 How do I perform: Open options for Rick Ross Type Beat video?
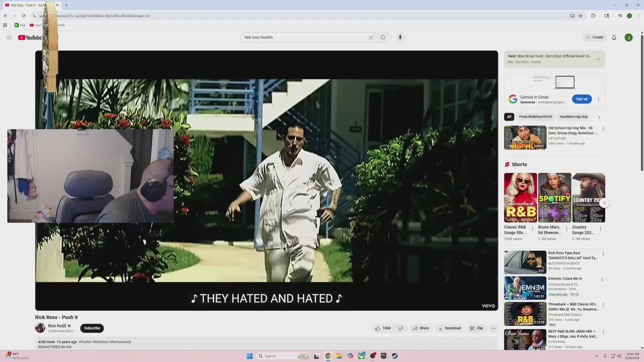coord(603,254)
